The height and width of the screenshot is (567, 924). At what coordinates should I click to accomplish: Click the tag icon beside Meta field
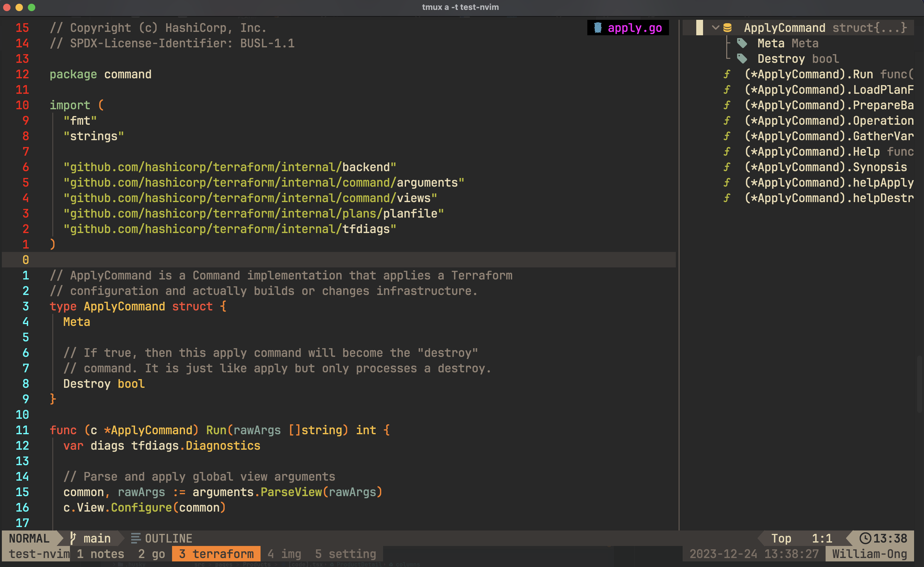742,43
